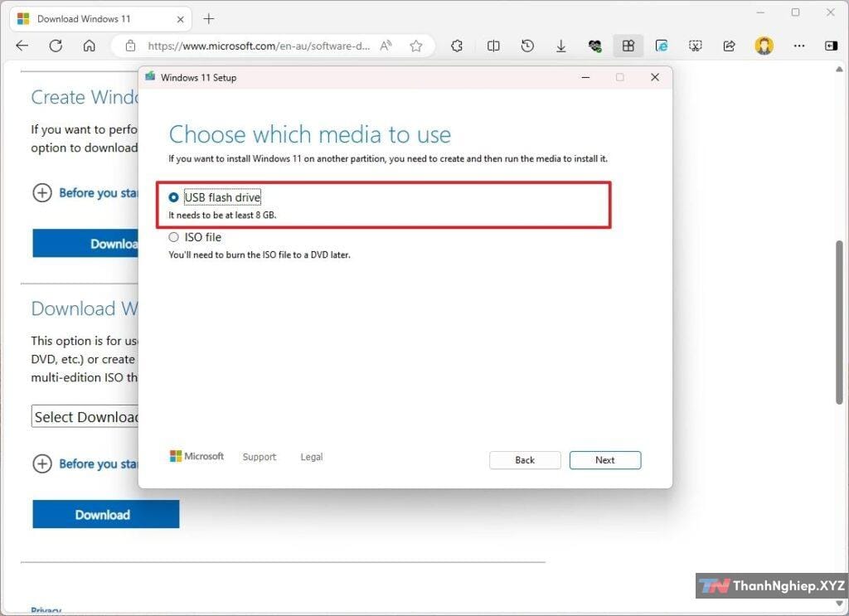Select the ISO file radio option
This screenshot has height=616, width=849.
tap(173, 237)
